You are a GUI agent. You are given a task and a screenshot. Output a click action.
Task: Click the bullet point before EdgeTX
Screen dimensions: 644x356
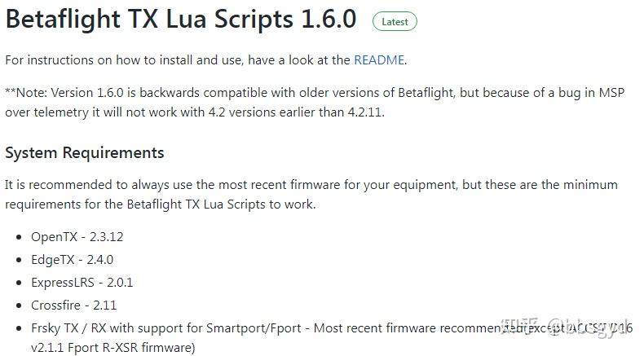click(20, 260)
